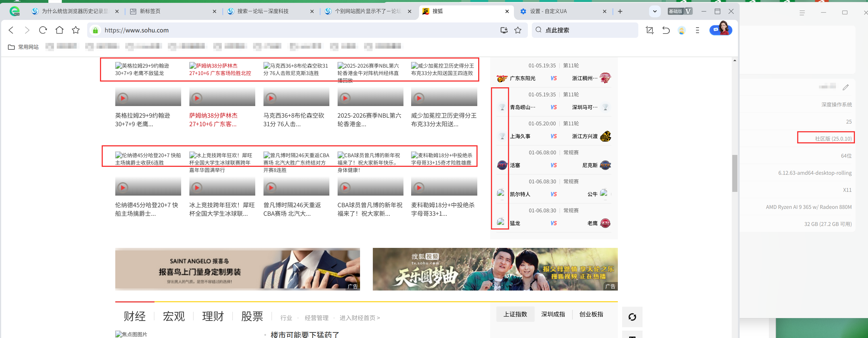Open the SAINT ANGELO 报喜鸟 ad banner

[238, 269]
